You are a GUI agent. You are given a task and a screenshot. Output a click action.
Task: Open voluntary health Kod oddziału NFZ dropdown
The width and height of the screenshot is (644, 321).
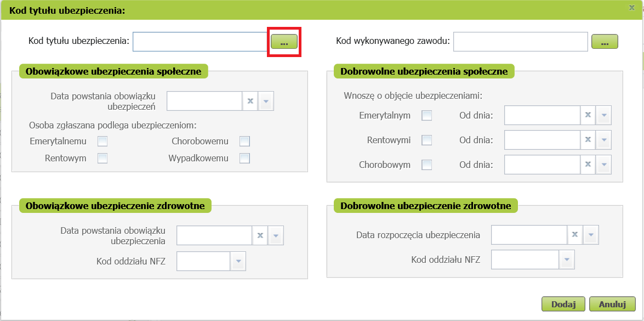[567, 260]
